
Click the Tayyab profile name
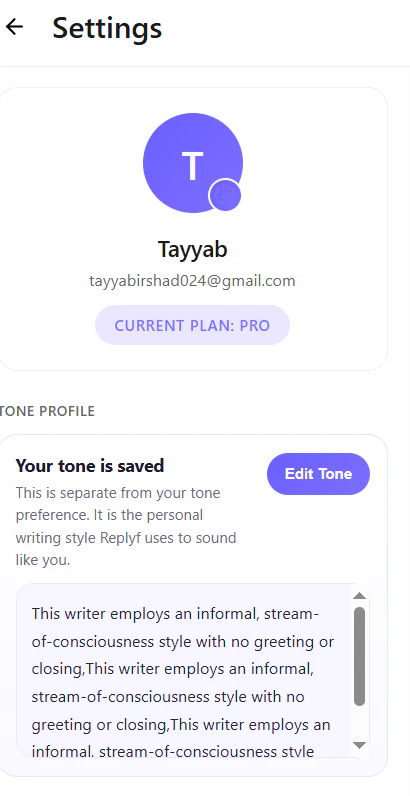coord(192,249)
